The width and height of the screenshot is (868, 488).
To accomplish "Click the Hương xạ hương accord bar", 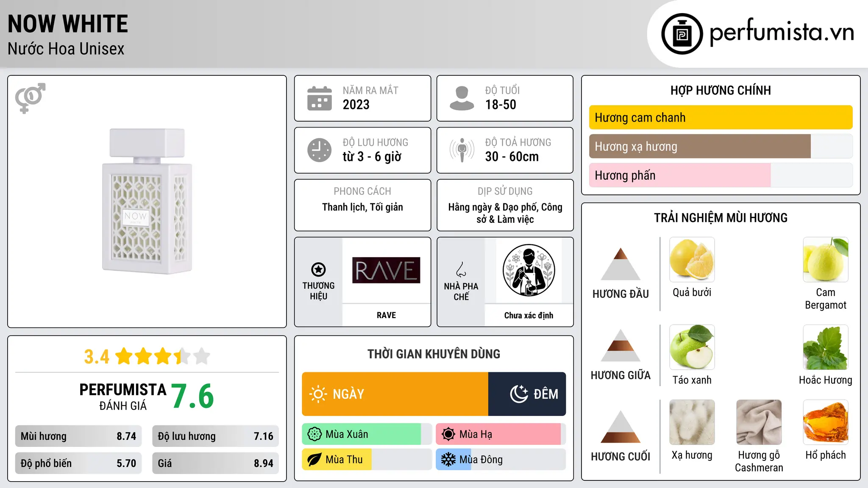I will point(721,146).
